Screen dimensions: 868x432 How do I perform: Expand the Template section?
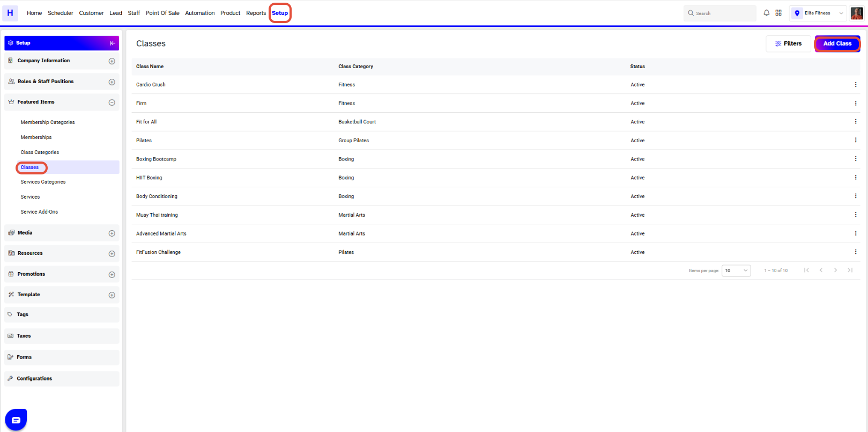tap(112, 295)
